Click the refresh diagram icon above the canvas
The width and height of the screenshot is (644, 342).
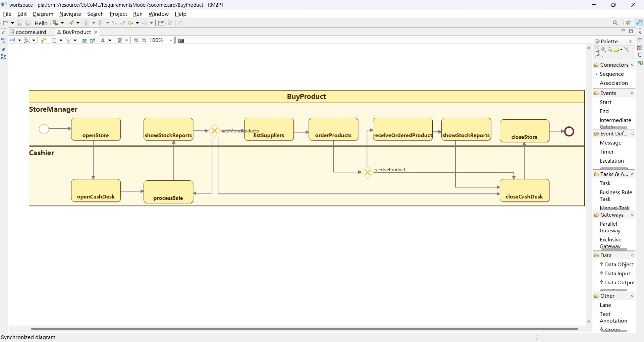click(x=43, y=40)
